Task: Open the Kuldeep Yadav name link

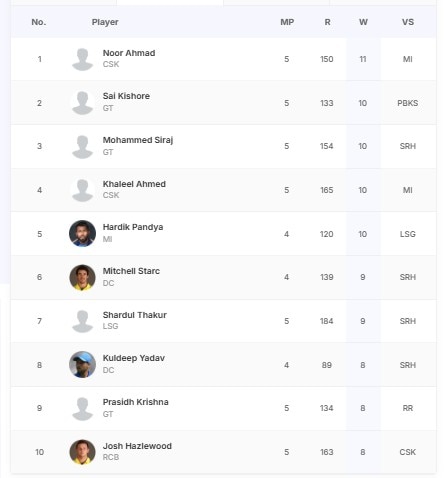Action: click(134, 358)
